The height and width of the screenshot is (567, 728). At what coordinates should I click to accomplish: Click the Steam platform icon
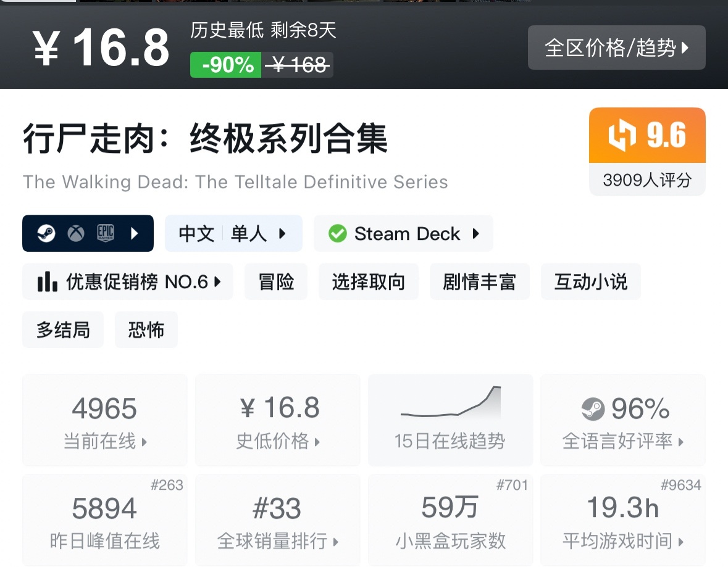(x=46, y=233)
